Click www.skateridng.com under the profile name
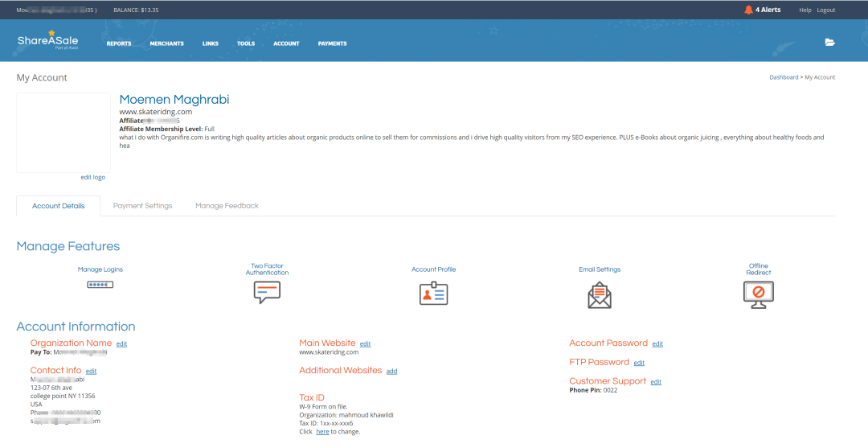Viewport: 868px width, 448px height. click(x=156, y=112)
